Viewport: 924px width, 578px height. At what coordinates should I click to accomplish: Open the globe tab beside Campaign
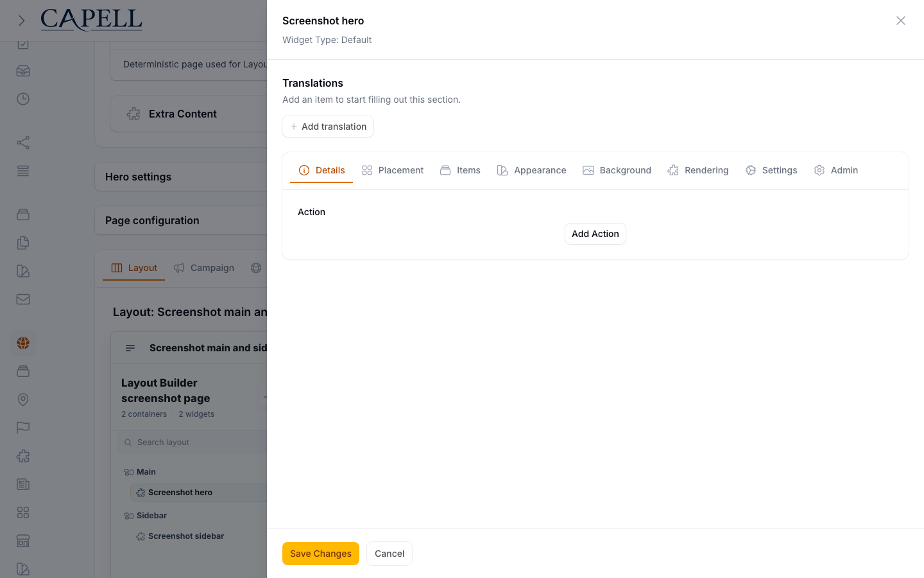tap(256, 268)
